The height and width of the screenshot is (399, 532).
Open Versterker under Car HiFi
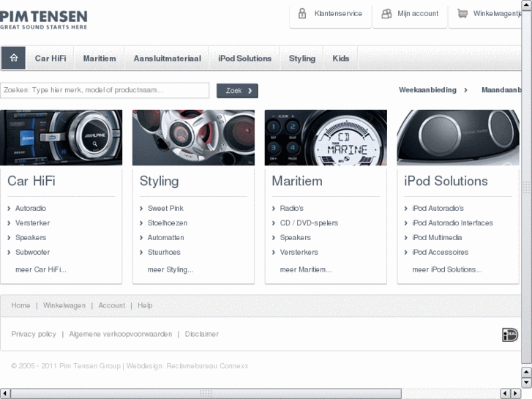(33, 223)
